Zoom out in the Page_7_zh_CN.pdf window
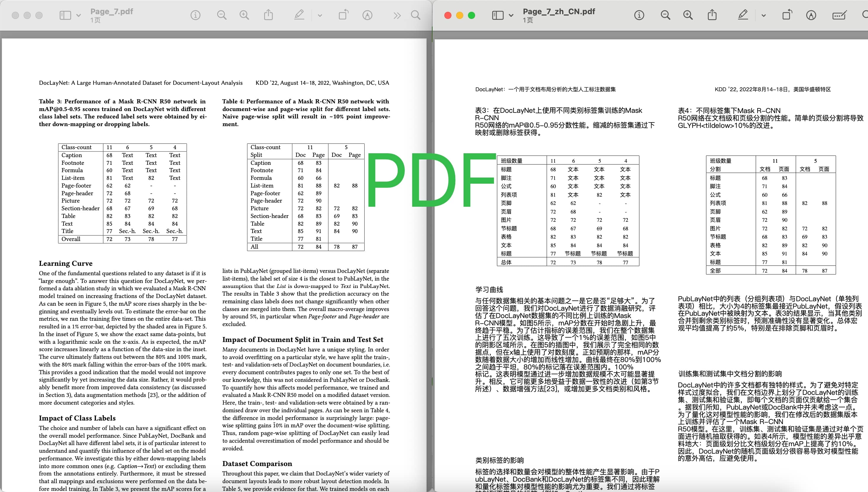Image resolution: width=868 pixels, height=492 pixels. click(665, 15)
